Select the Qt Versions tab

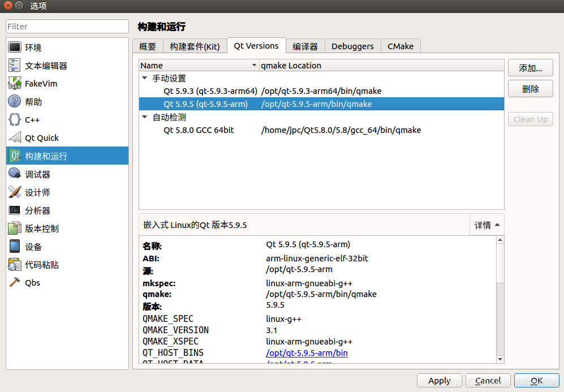click(256, 46)
